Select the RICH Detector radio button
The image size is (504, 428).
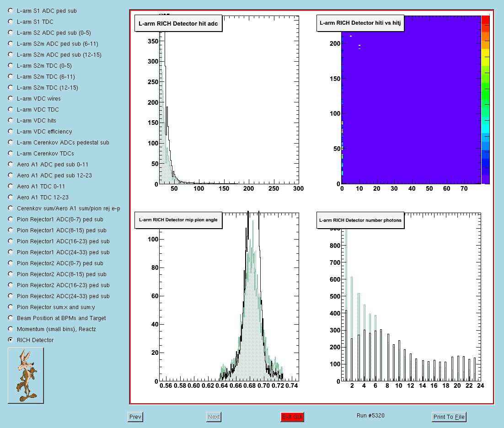11,340
